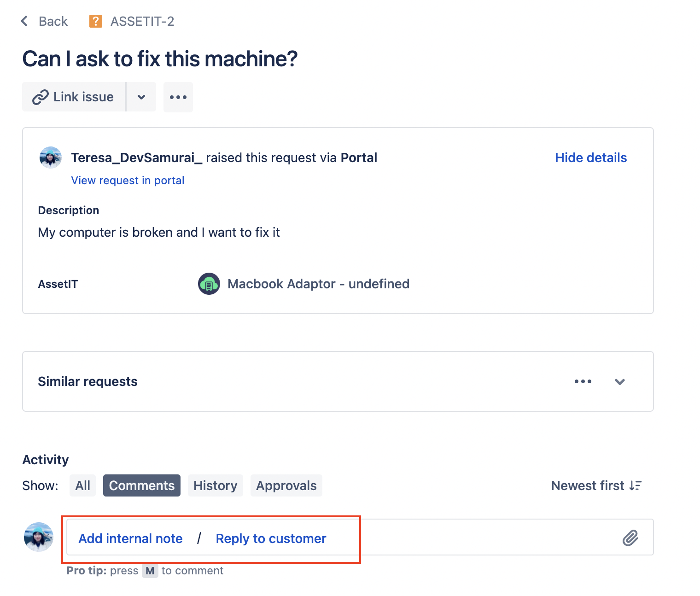700x596 pixels.
Task: Expand the Similar requests panel
Action: point(620,382)
